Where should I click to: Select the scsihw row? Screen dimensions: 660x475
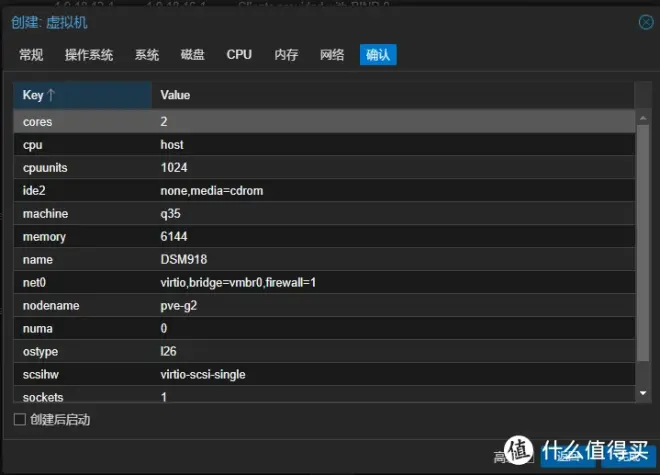(x=324, y=374)
